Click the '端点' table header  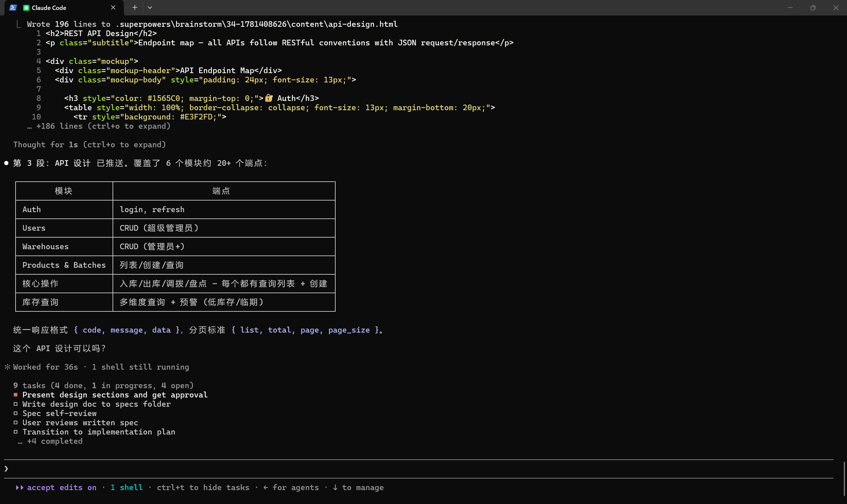pos(224,191)
